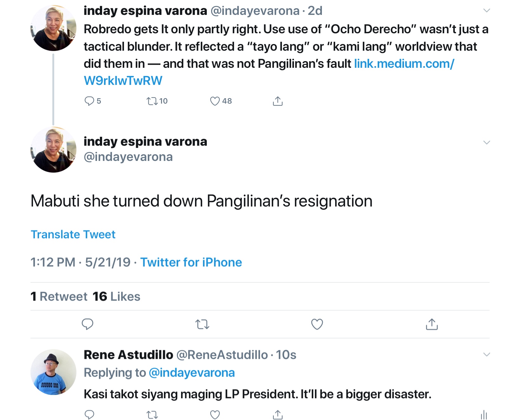Retweet Rene Astudillo's reply
Viewport: 508px width, 420px height.
point(152,414)
